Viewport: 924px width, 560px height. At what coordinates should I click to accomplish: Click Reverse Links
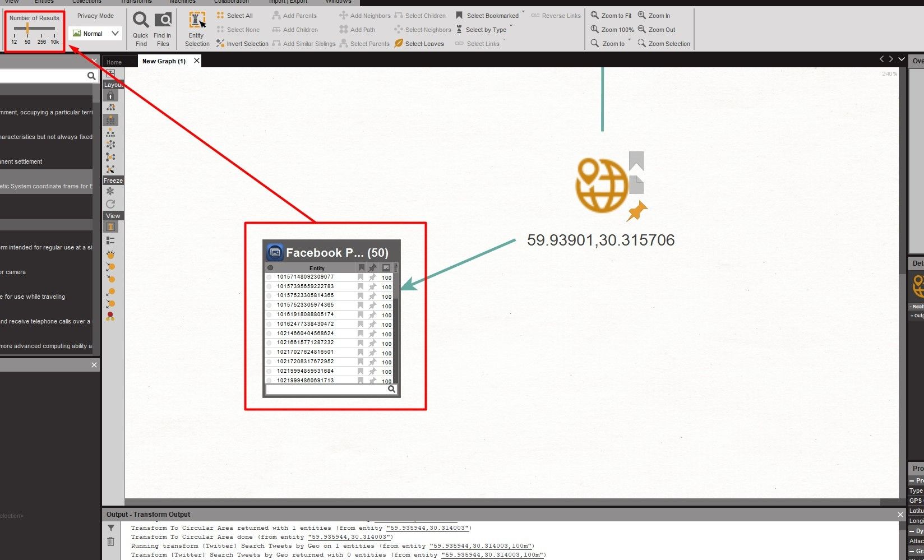tap(556, 16)
